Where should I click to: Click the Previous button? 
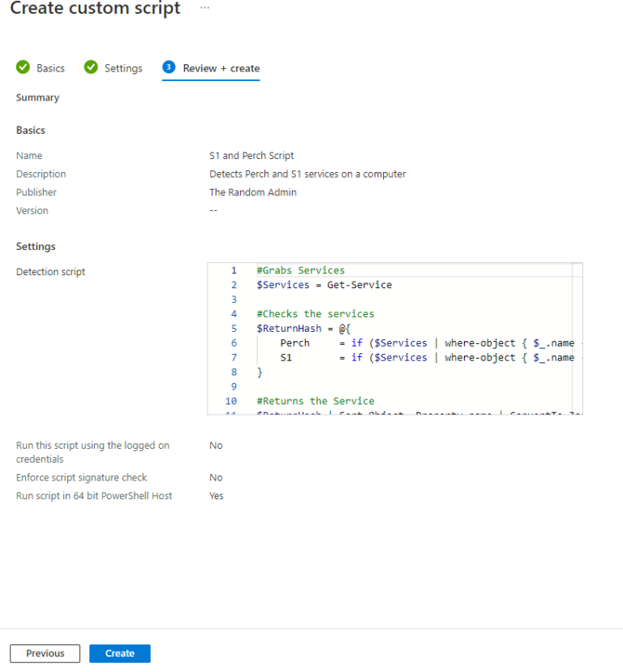click(45, 653)
